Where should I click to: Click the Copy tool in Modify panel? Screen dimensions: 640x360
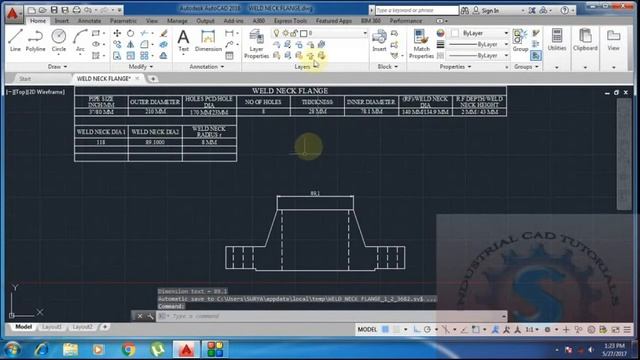117,44
